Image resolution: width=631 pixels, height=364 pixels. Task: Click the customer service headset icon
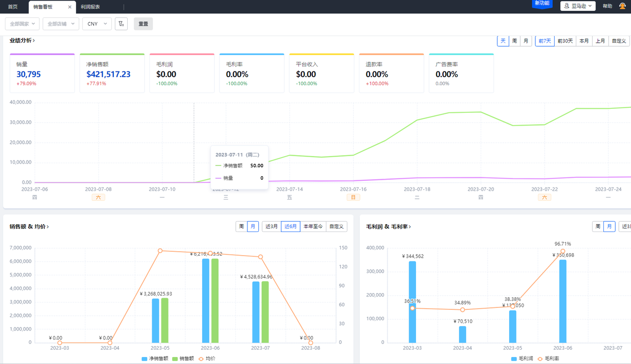point(622,6)
